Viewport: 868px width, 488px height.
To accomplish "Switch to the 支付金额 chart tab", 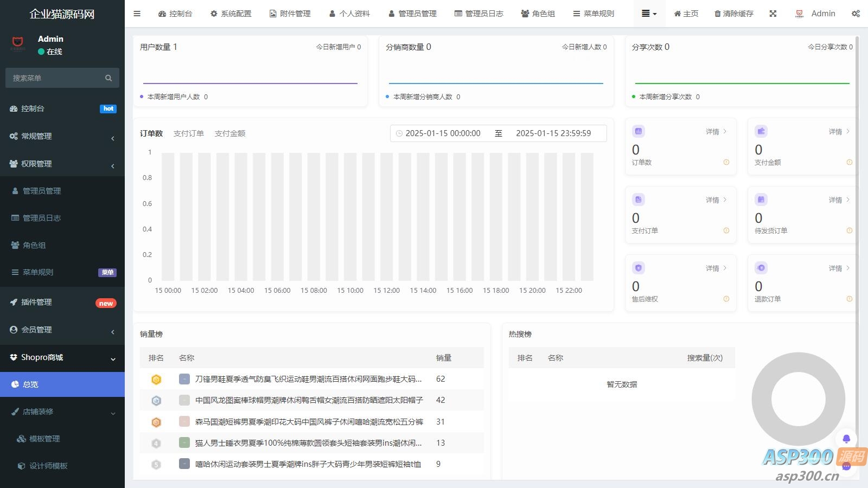I will pos(230,133).
